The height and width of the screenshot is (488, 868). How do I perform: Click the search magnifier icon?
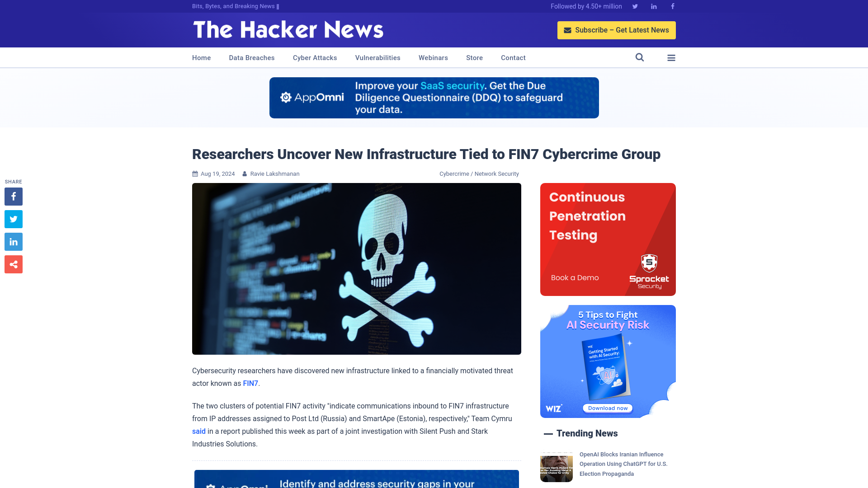pyautogui.click(x=639, y=57)
